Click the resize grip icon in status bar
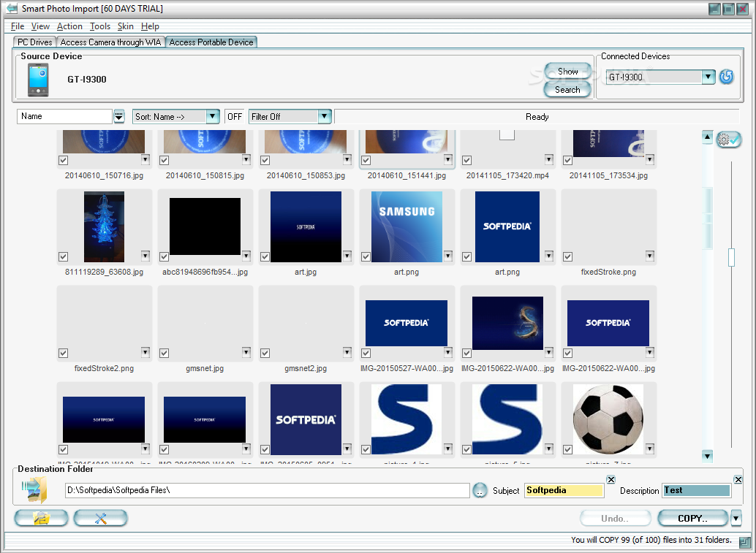 point(745,542)
